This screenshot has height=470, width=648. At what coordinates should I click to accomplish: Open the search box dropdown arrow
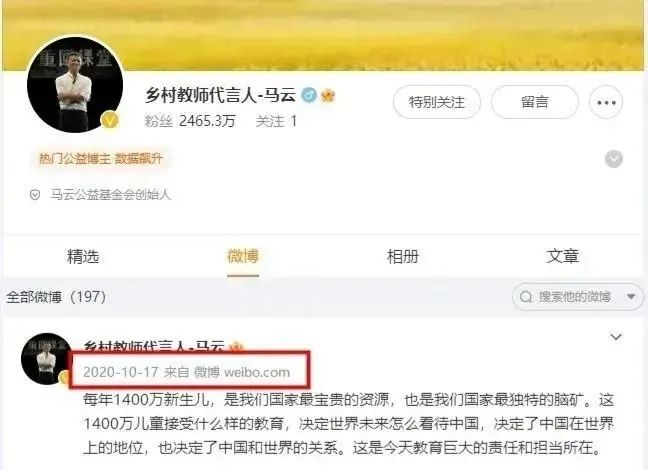(631, 296)
